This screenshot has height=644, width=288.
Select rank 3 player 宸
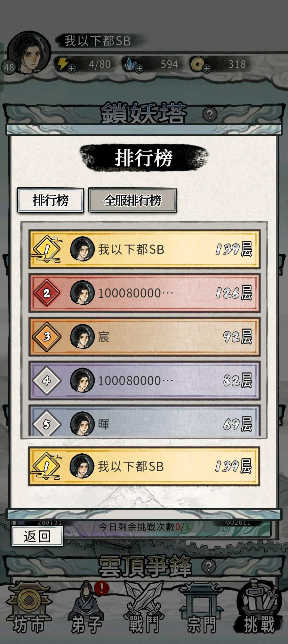tap(144, 337)
